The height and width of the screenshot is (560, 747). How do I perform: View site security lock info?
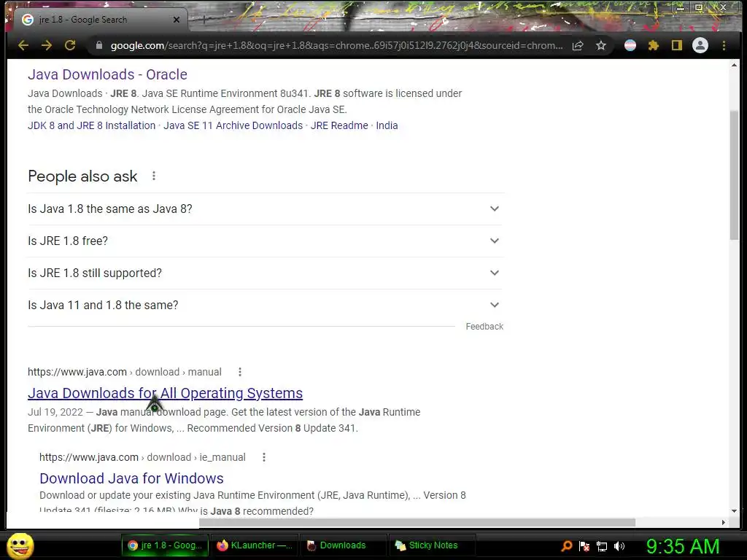(99, 46)
